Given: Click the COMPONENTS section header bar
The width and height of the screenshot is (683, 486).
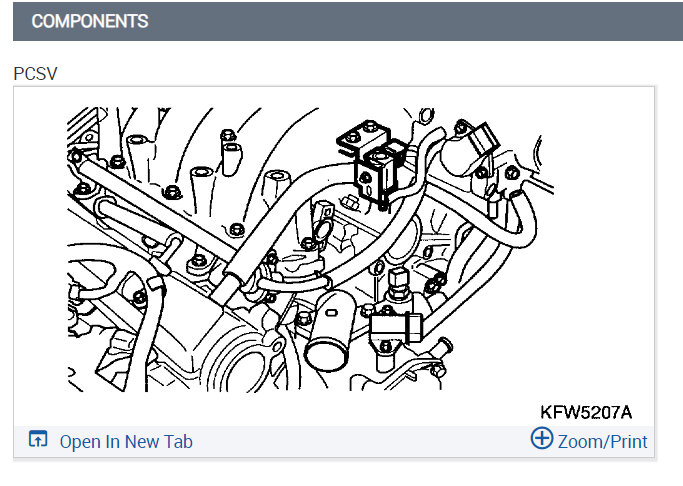Looking at the screenshot, I should 348,21.
